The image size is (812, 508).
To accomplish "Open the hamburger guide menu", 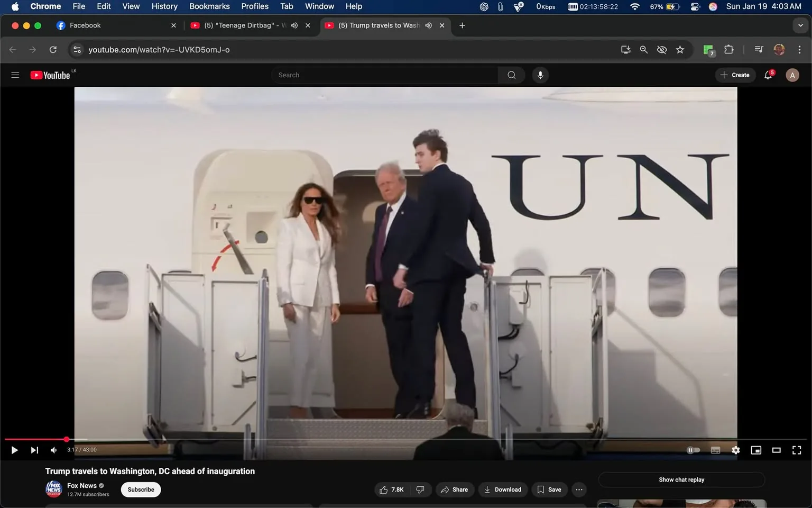I will 15,75.
